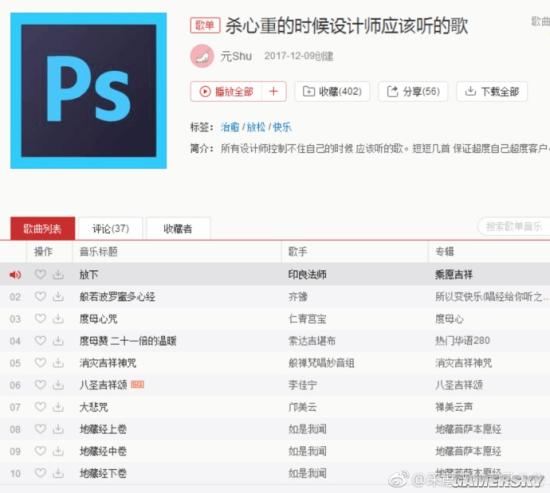Viewport: 550px width, 493px height.
Task: Favorite song 02 般若波罗蜜多心经 heart icon
Action: coord(40,297)
